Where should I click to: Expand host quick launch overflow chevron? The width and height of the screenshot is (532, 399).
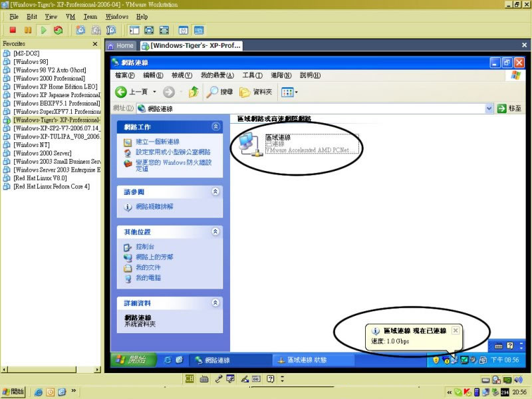(73, 391)
